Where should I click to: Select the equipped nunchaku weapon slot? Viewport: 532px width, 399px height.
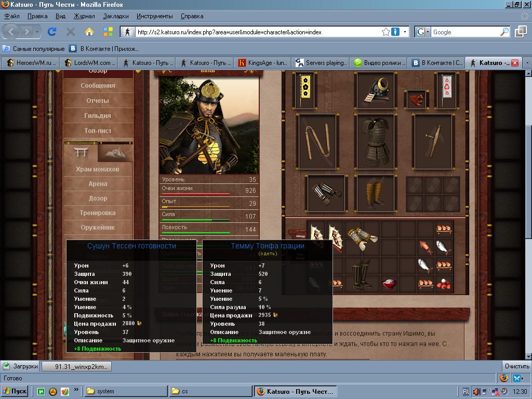(317, 141)
